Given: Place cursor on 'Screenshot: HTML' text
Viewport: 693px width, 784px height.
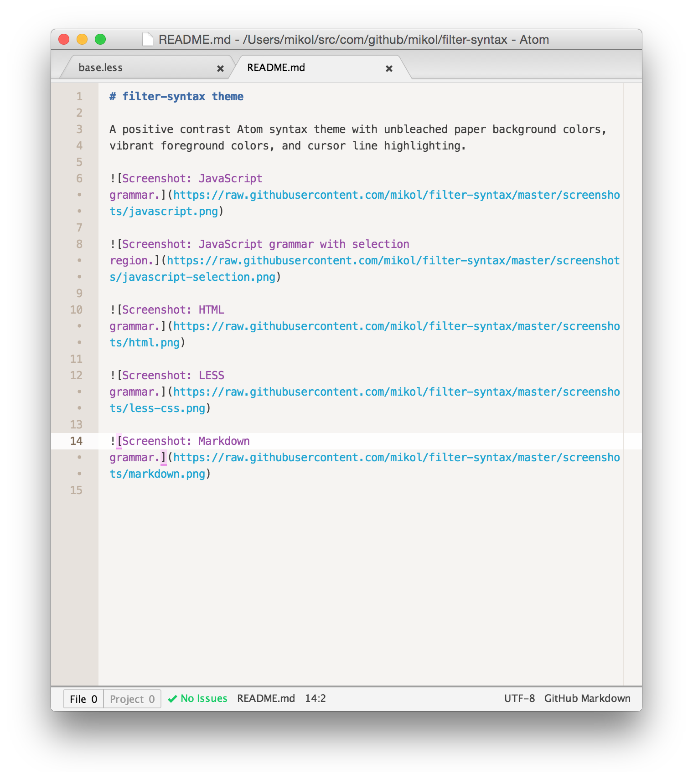Looking at the screenshot, I should [x=173, y=309].
